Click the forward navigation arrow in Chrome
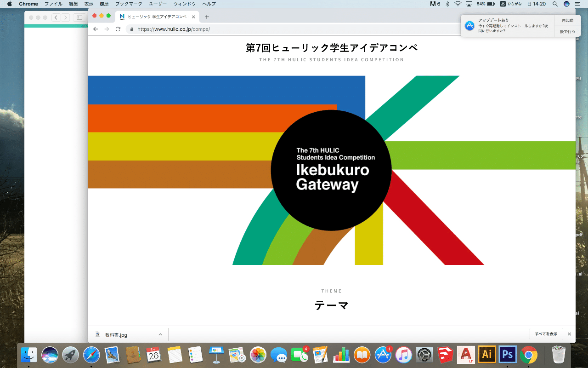 [x=107, y=29]
